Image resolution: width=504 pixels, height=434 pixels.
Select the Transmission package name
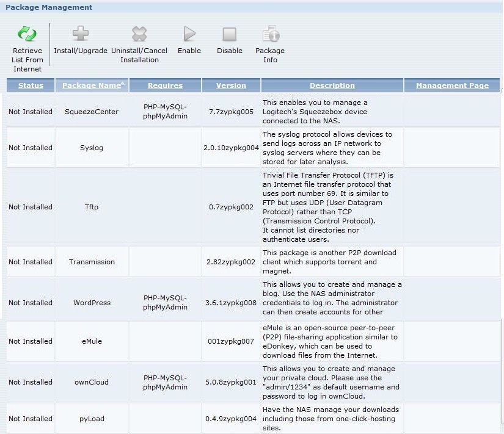(92, 262)
